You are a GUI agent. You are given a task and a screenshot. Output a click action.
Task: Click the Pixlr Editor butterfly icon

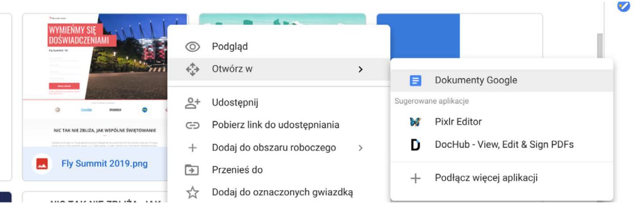click(415, 122)
